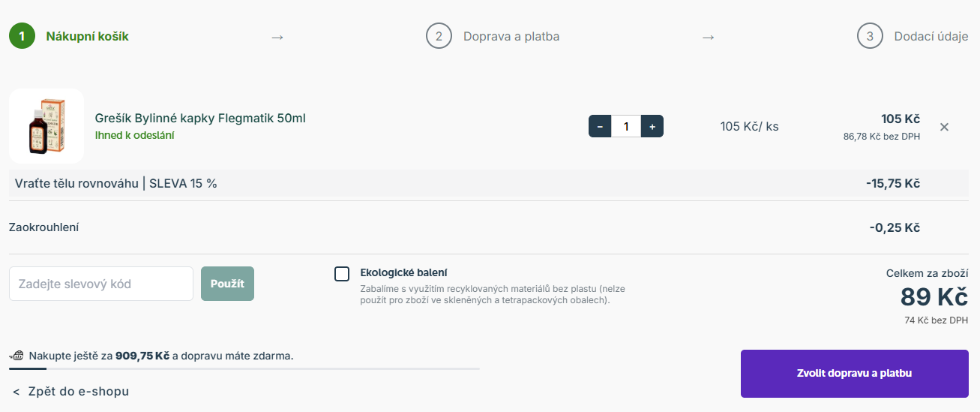
Task: Click the step 2 circle icon
Action: (x=439, y=36)
